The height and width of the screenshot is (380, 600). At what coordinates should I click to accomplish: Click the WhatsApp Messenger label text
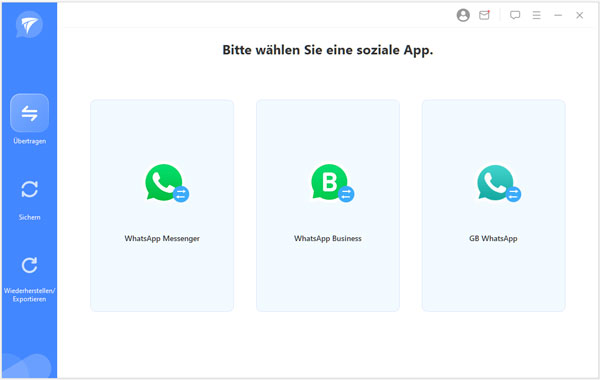162,238
